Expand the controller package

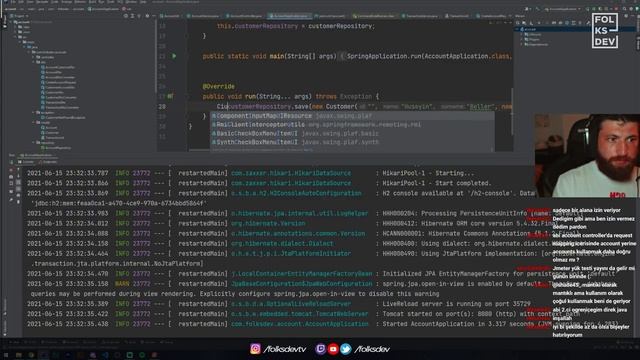pyautogui.click(x=34, y=57)
